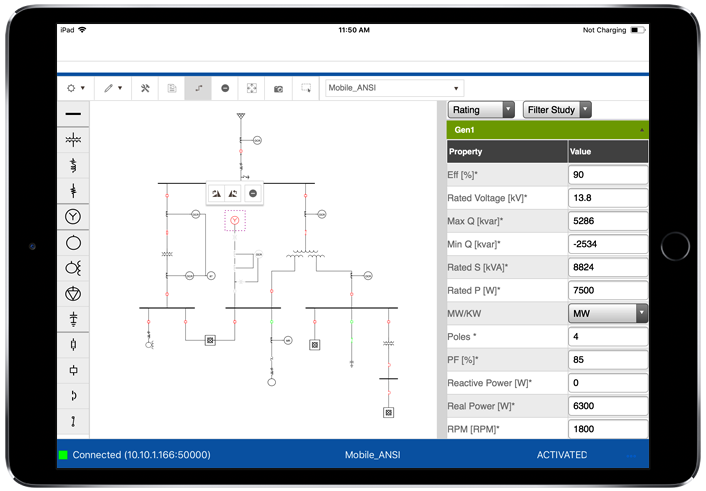The image size is (706, 491).
Task: Pick the generator symbol in the palette
Action: coord(73,216)
